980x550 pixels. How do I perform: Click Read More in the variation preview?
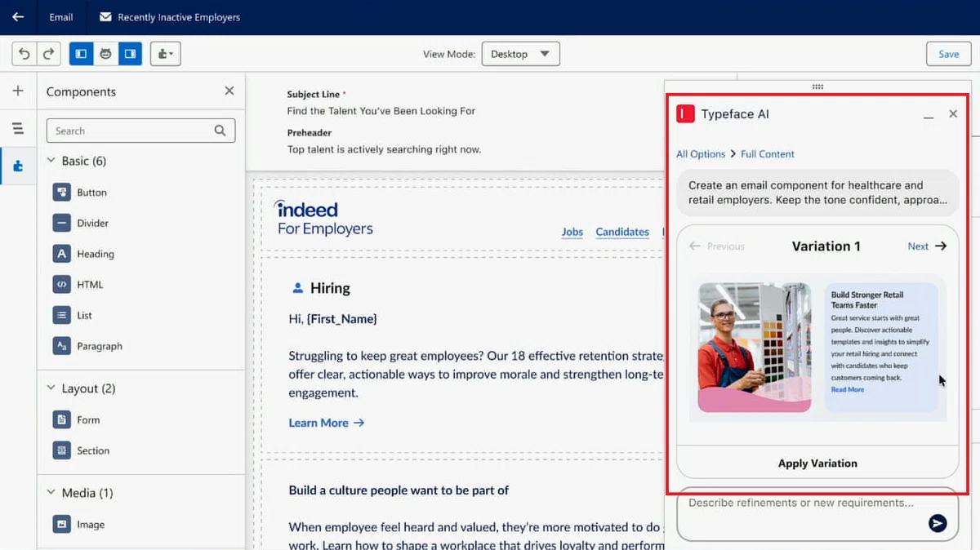[x=847, y=390]
